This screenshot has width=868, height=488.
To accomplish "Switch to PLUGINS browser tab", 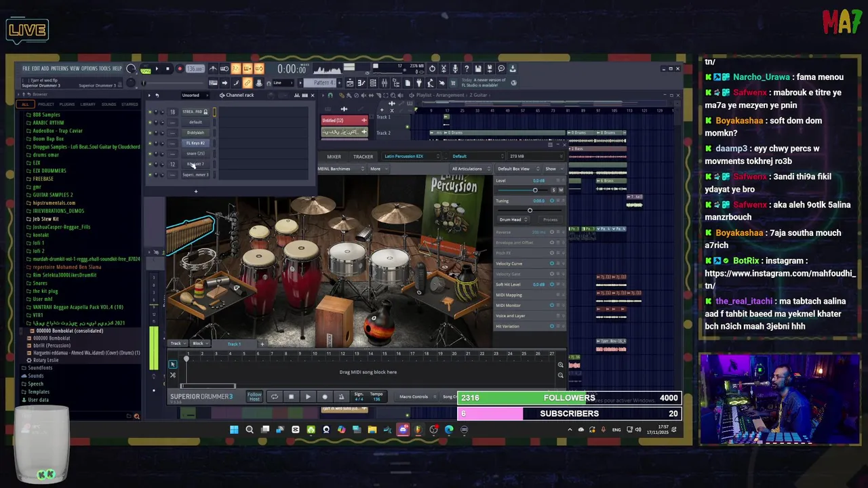I will click(66, 104).
